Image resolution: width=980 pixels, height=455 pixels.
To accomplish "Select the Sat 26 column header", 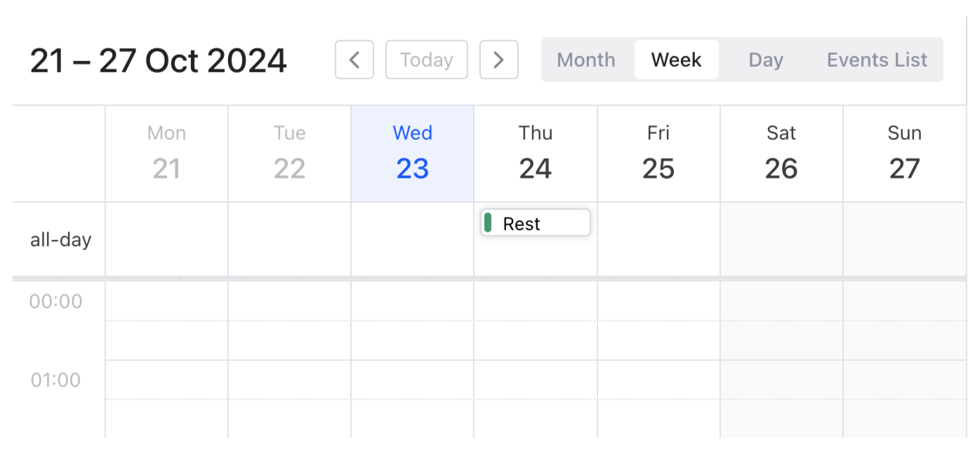I will click(x=781, y=154).
